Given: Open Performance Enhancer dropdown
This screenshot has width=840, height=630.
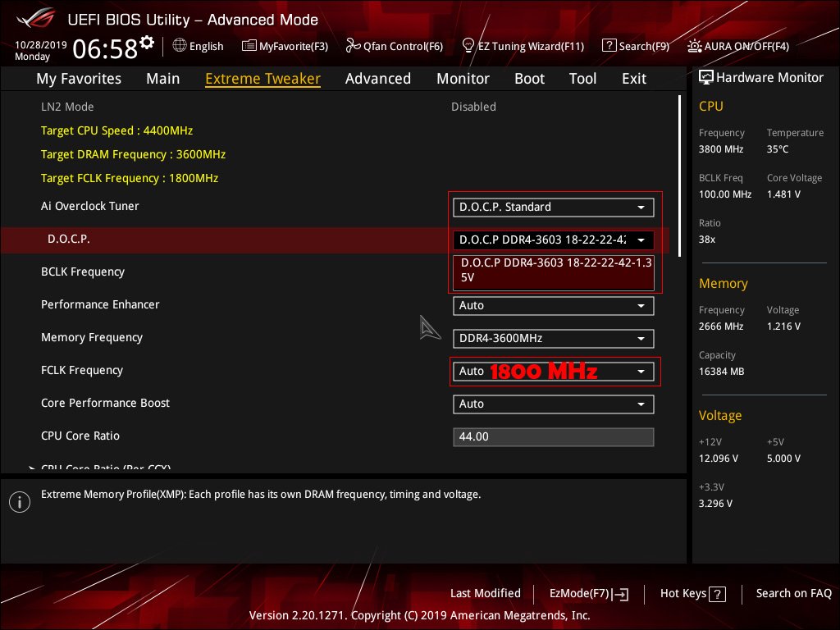Looking at the screenshot, I should 554,306.
